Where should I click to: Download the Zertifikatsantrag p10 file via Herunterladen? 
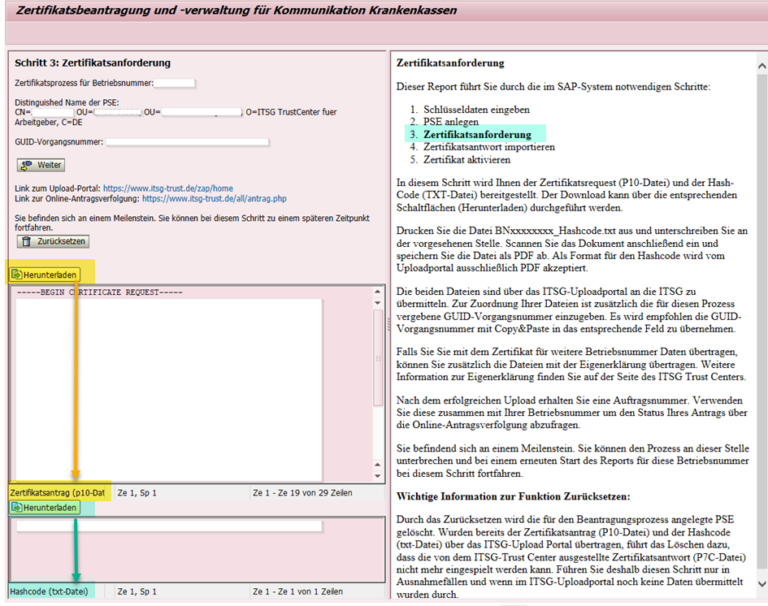(44, 275)
